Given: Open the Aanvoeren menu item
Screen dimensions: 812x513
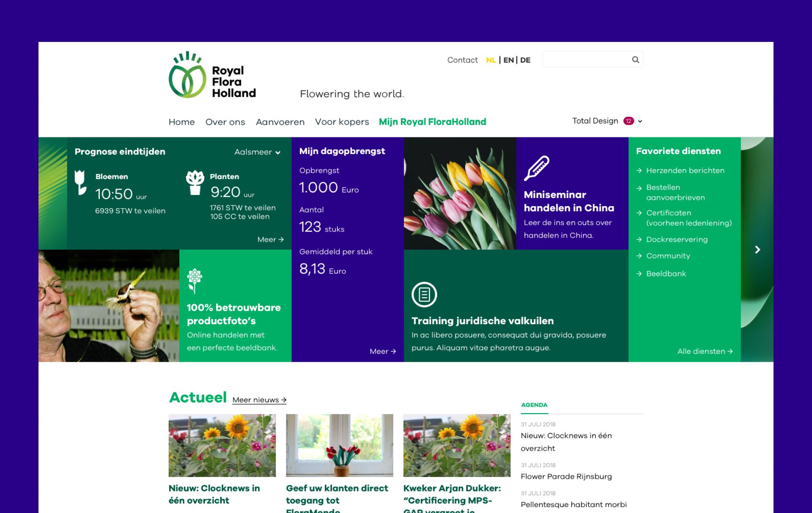Looking at the screenshot, I should tap(280, 122).
